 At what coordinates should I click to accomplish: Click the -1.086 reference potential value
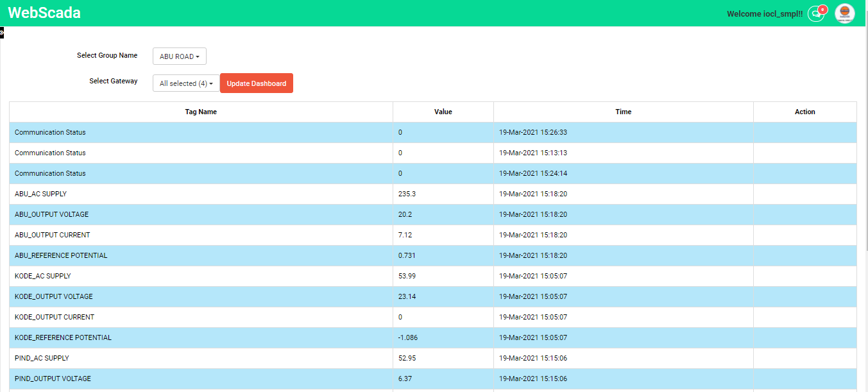408,337
